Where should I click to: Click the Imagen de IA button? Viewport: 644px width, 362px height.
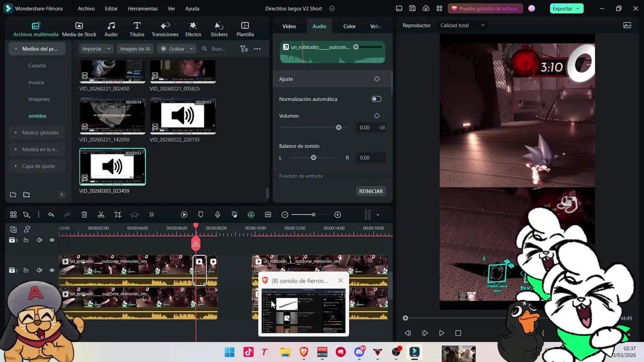coord(135,49)
